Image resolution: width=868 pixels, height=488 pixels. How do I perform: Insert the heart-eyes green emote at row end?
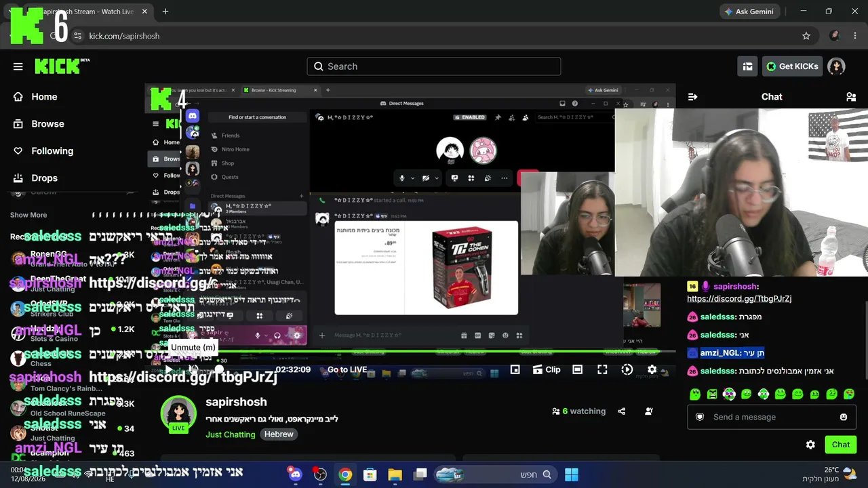(x=849, y=394)
